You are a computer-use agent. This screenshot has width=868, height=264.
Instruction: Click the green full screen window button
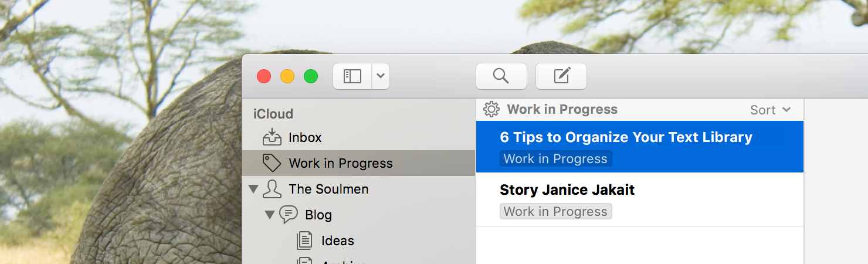pos(311,76)
